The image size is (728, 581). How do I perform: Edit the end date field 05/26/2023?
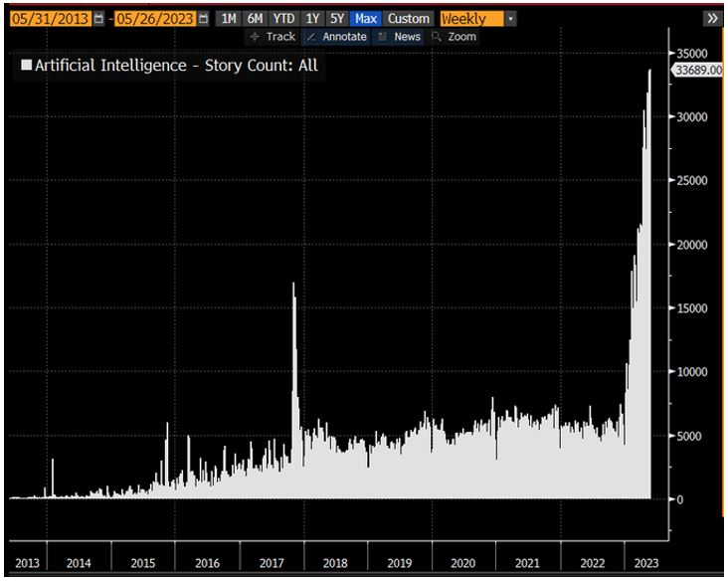(155, 19)
